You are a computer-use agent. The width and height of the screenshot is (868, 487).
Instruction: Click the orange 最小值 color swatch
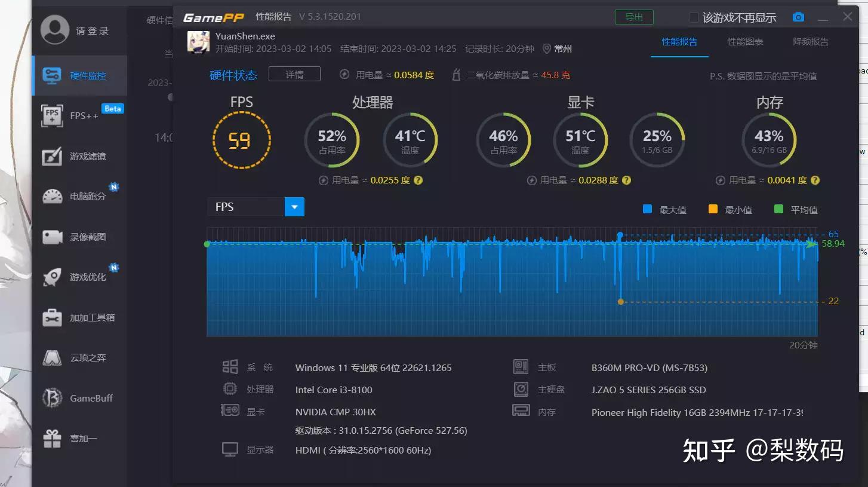pyautogui.click(x=713, y=209)
